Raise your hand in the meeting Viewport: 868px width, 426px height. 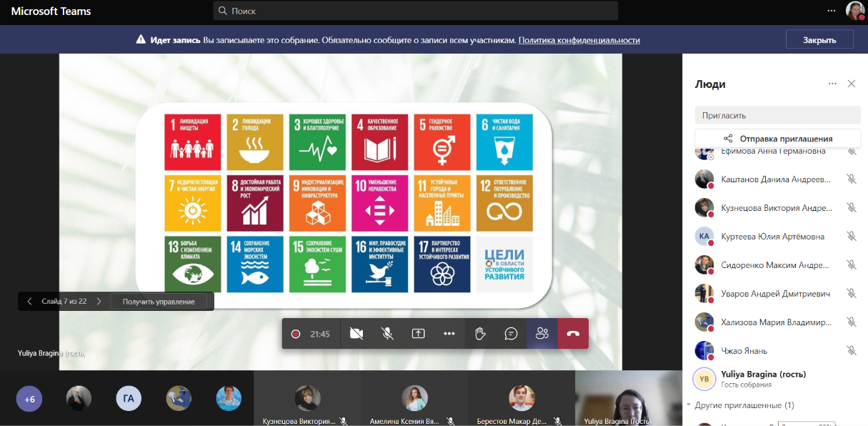point(480,334)
